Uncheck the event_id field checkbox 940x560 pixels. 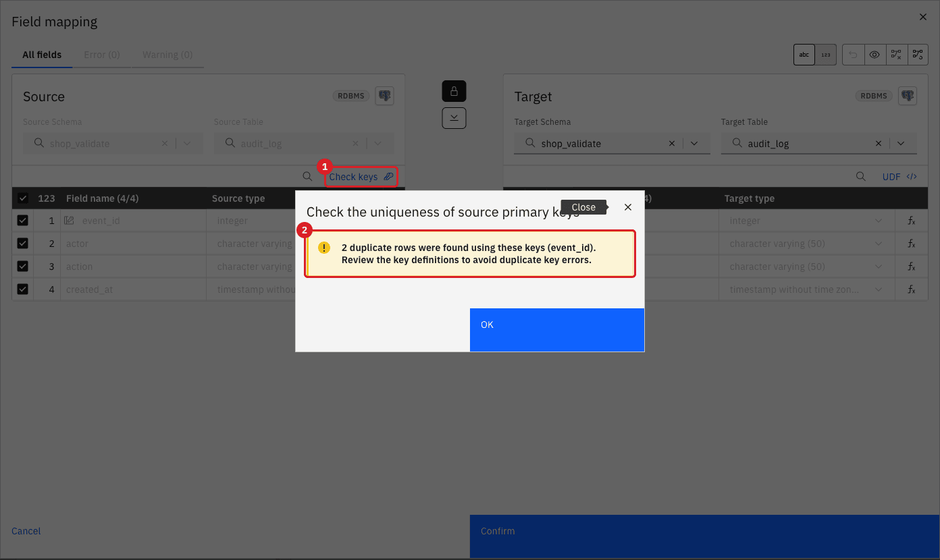click(x=23, y=221)
